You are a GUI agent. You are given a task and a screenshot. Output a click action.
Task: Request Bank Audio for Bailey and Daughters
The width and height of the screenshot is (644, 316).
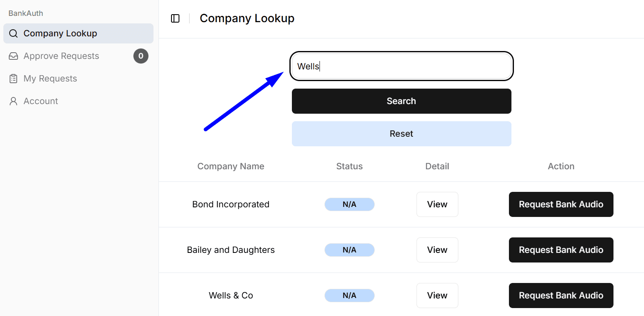point(561,250)
